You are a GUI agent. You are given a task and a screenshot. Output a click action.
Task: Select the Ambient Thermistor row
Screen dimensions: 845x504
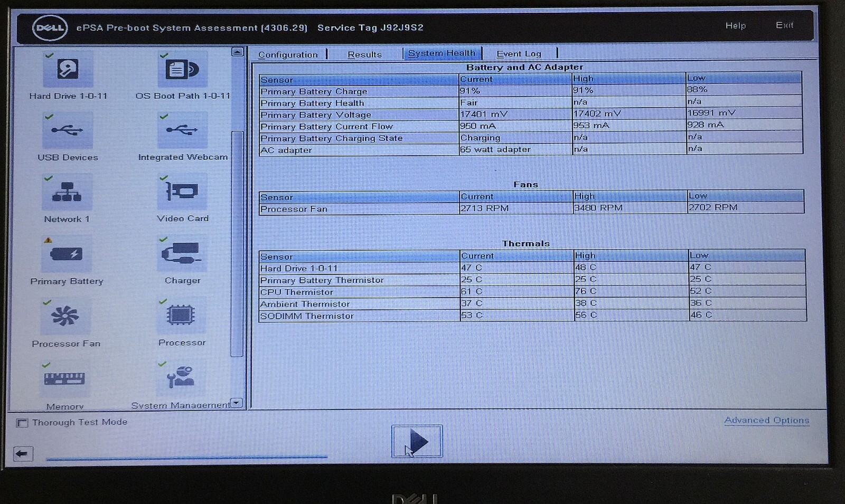click(532, 303)
